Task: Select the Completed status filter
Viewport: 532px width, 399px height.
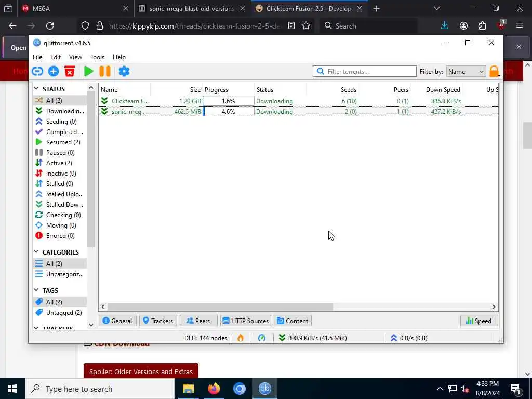Action: tap(60, 131)
